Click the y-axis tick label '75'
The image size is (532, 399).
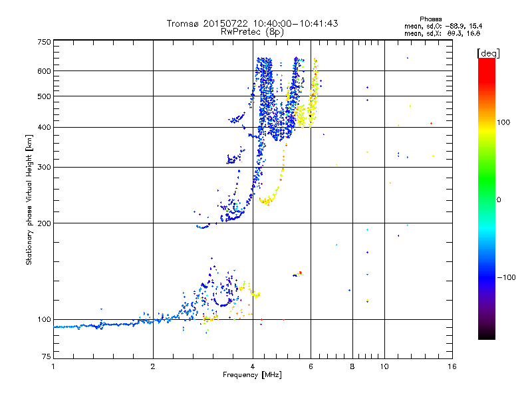pyautogui.click(x=47, y=356)
